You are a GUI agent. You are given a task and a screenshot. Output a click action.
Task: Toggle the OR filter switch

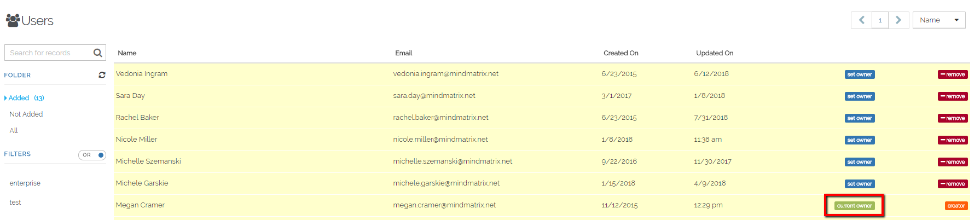(x=92, y=155)
